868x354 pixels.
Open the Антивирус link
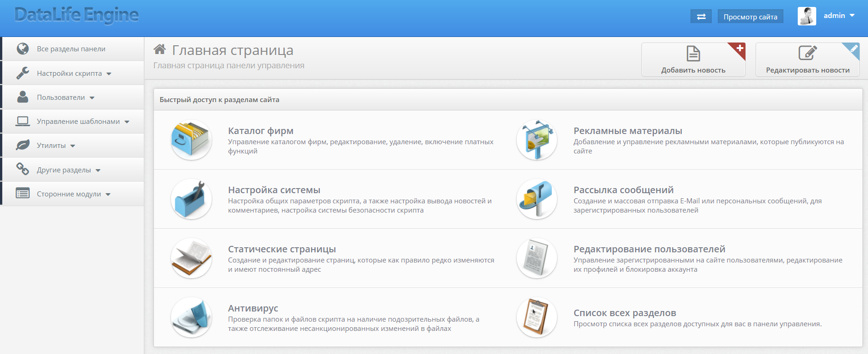point(253,308)
